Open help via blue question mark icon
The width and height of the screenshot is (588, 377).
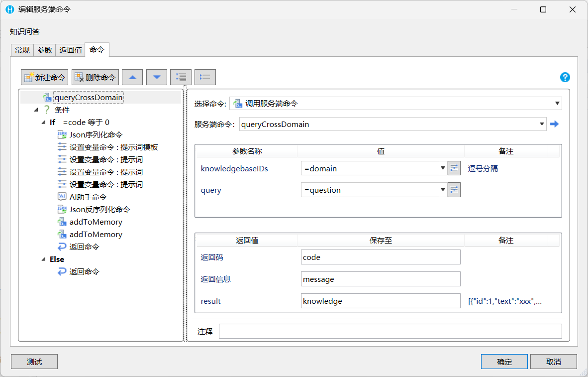(565, 77)
